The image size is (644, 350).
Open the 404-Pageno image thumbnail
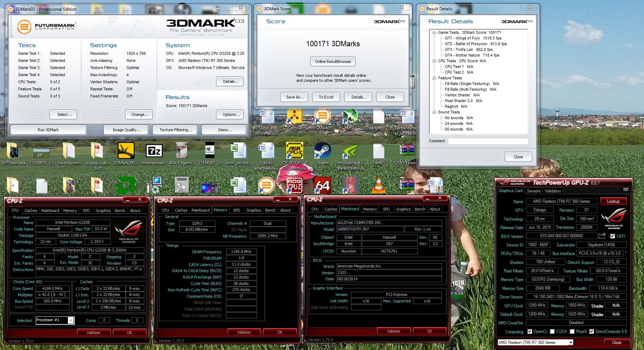tap(182, 153)
